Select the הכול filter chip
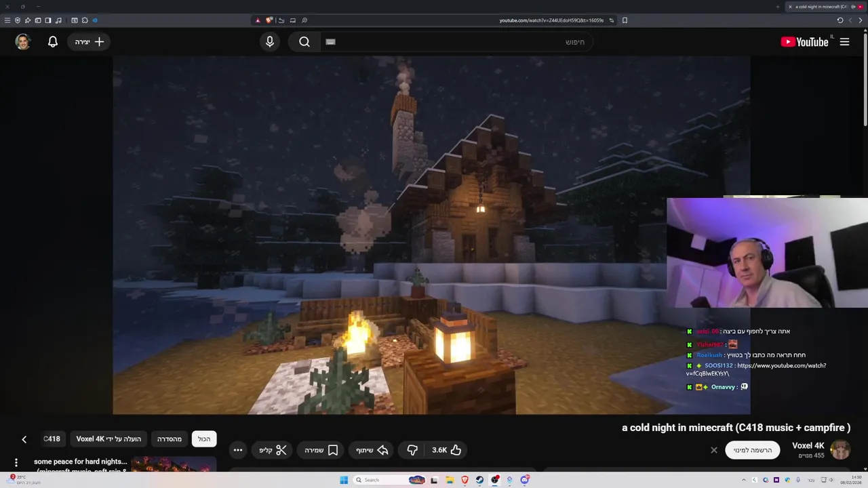The height and width of the screenshot is (488, 868). pos(204,439)
